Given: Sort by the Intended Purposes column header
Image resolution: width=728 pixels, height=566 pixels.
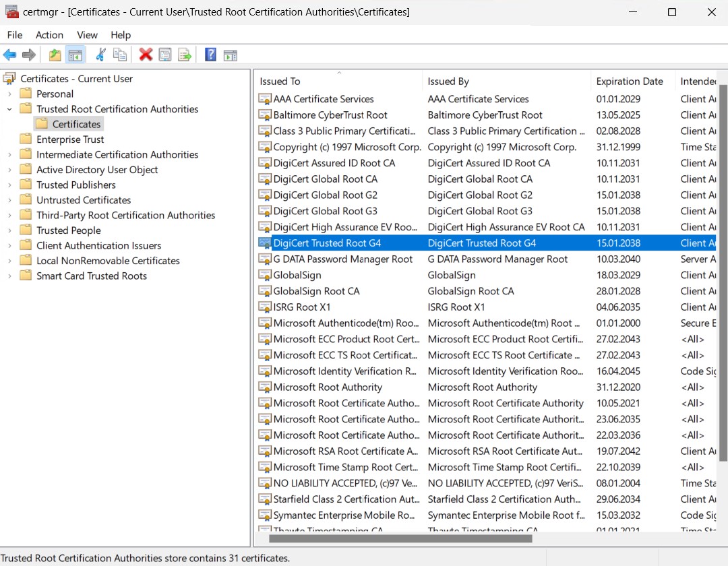Looking at the screenshot, I should (x=696, y=81).
